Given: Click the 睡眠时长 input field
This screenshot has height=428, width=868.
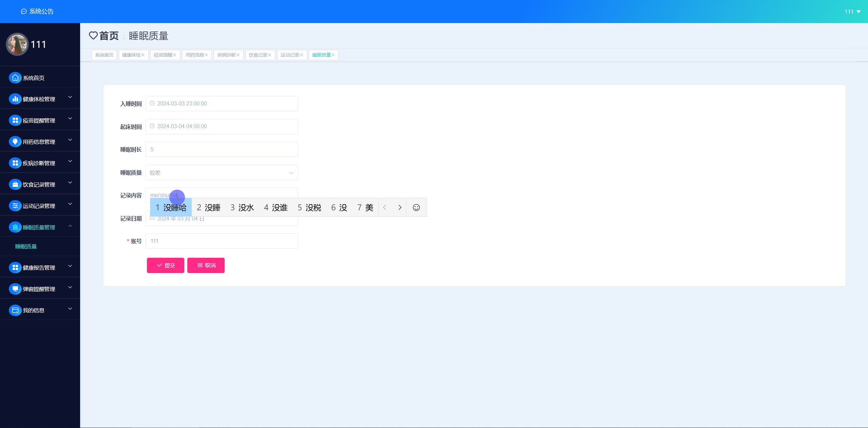Looking at the screenshot, I should pyautogui.click(x=222, y=150).
